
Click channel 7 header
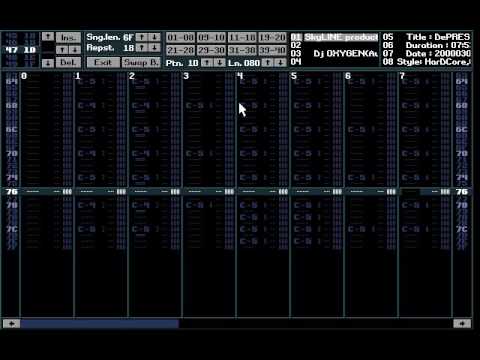[x=402, y=76]
